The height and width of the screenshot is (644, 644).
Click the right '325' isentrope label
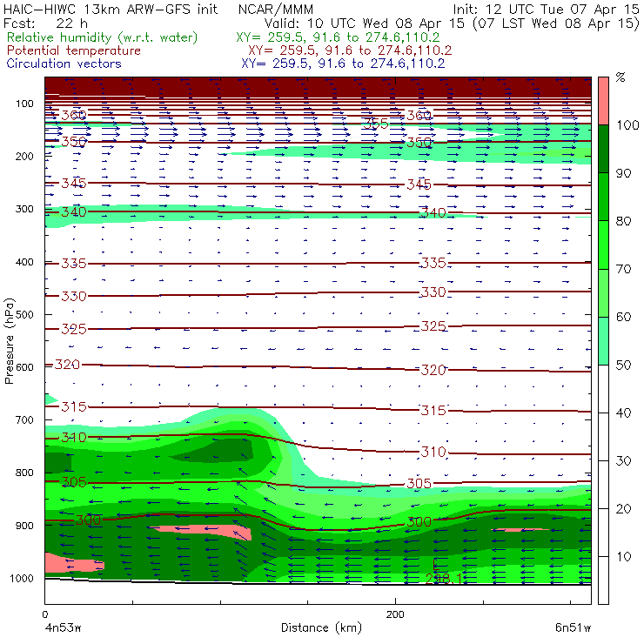pyautogui.click(x=433, y=326)
